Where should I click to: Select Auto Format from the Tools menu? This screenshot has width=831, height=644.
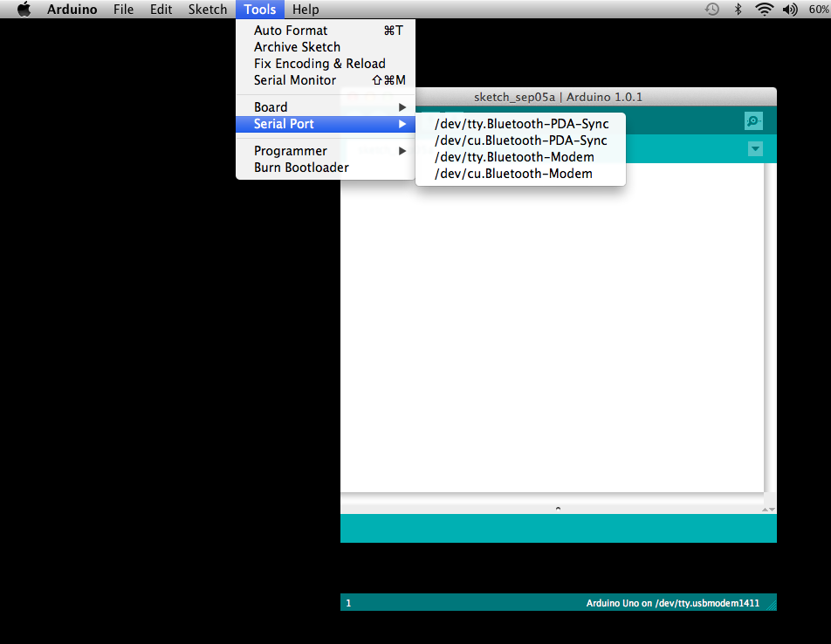(291, 30)
